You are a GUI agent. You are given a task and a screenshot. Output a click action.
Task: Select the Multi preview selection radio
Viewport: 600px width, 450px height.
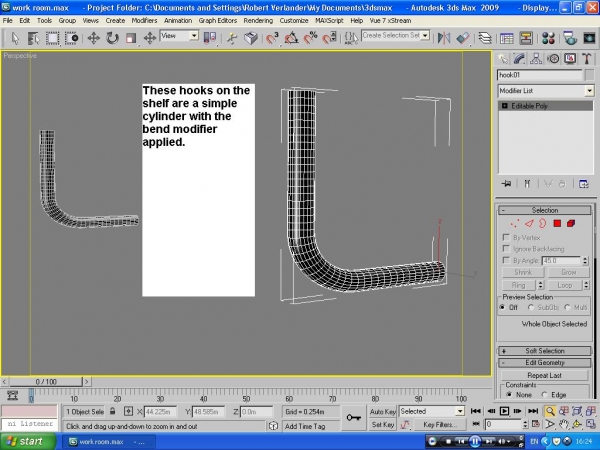[x=567, y=307]
